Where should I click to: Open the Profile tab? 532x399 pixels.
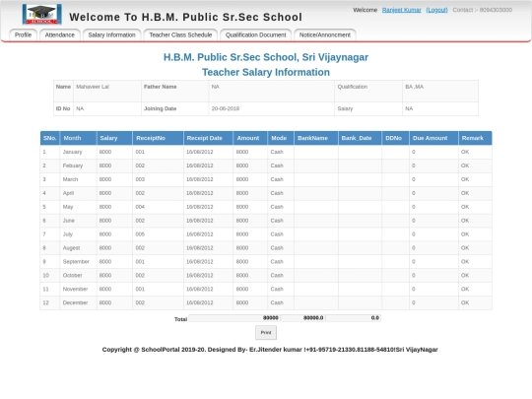tap(23, 34)
